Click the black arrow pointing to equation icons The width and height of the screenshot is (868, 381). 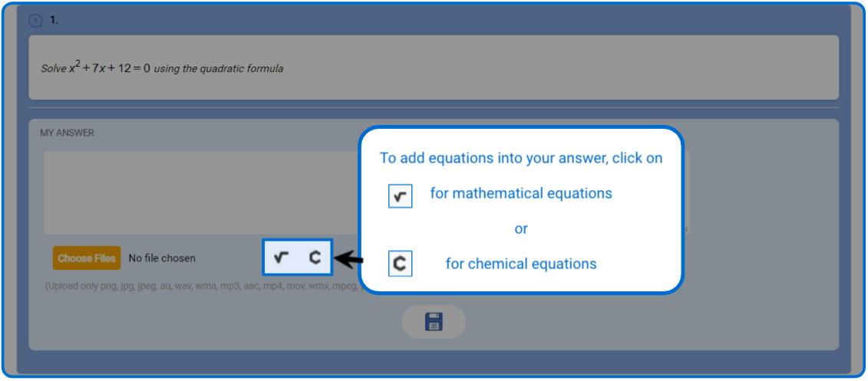(349, 258)
